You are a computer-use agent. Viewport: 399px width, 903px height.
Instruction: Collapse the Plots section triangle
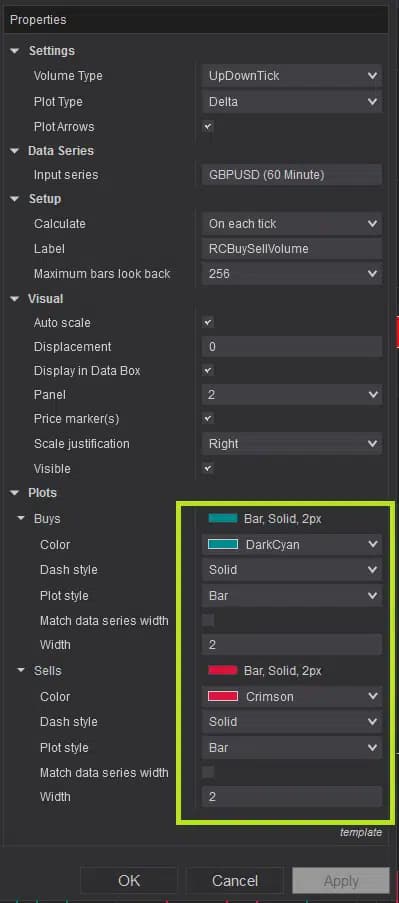tap(14, 494)
